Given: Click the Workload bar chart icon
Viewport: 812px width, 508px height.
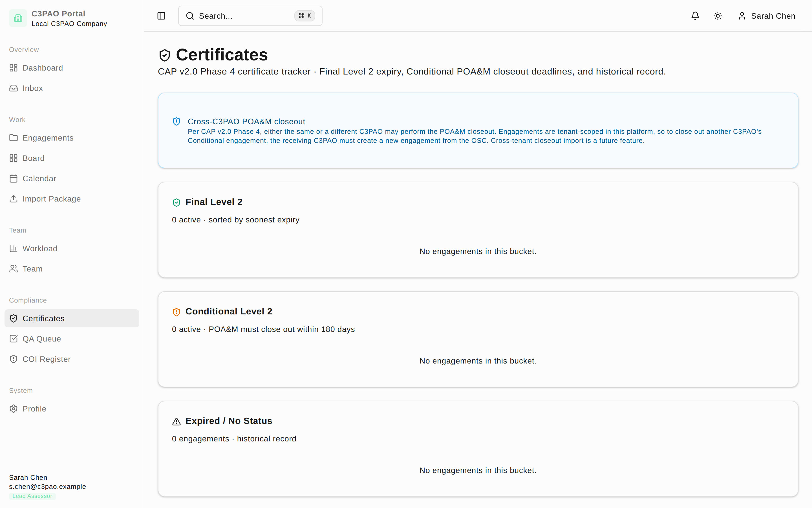Looking at the screenshot, I should 14,249.
